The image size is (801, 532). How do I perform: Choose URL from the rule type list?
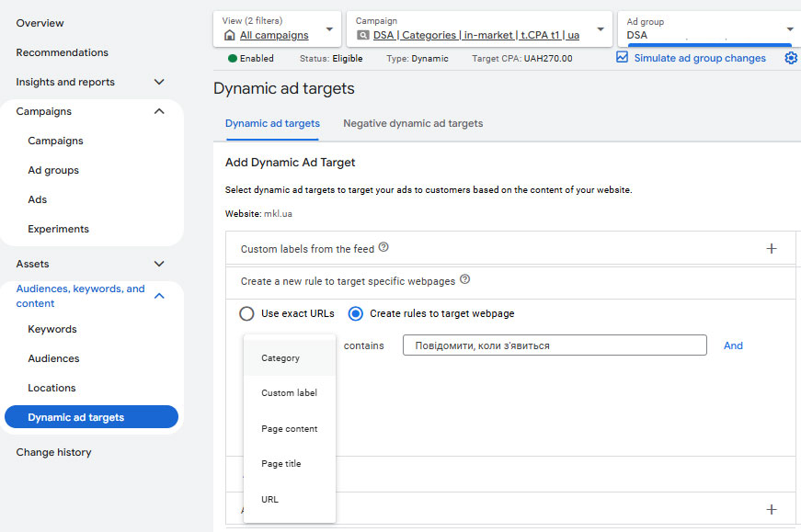pyautogui.click(x=269, y=500)
